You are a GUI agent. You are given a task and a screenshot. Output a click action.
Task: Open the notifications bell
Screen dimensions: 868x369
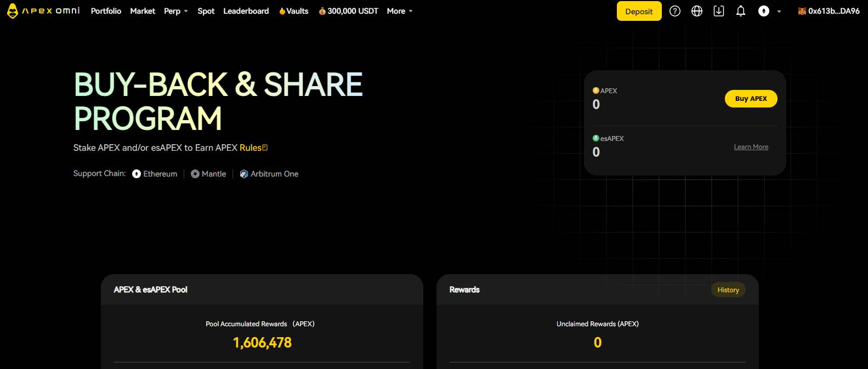point(741,11)
